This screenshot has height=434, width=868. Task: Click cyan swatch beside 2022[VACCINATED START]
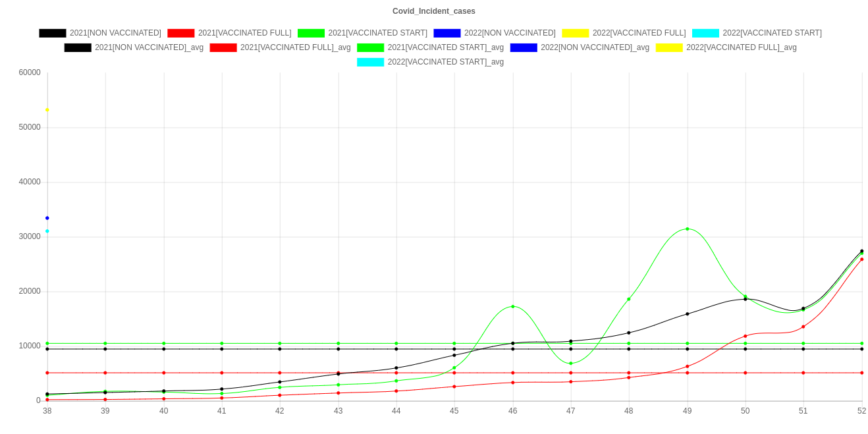click(x=705, y=33)
